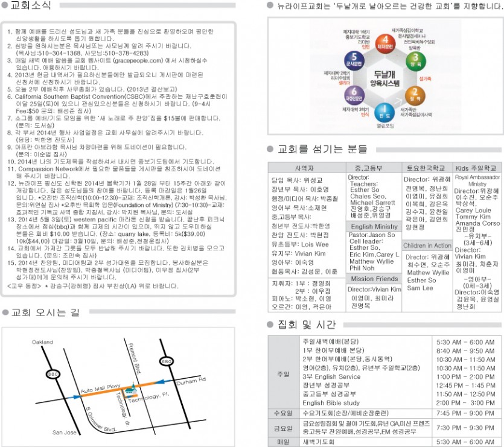Click the 매일 row header in the schedule
504x447 pixels.
click(283, 442)
